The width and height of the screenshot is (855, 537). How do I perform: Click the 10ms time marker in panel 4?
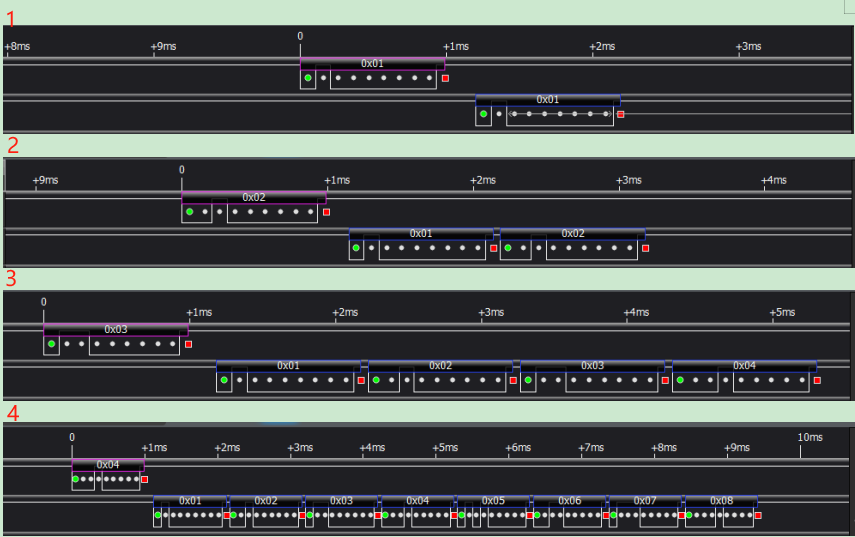pyautogui.click(x=809, y=437)
